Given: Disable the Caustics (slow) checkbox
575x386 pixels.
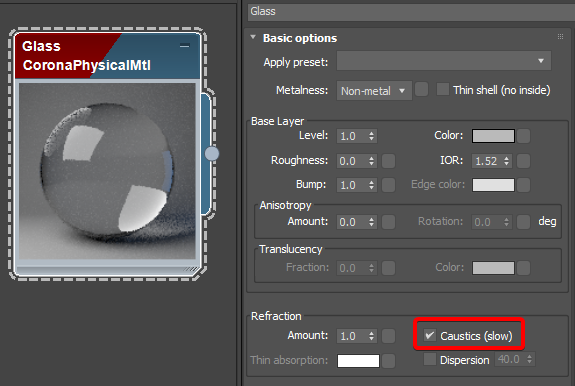Looking at the screenshot, I should click(430, 335).
